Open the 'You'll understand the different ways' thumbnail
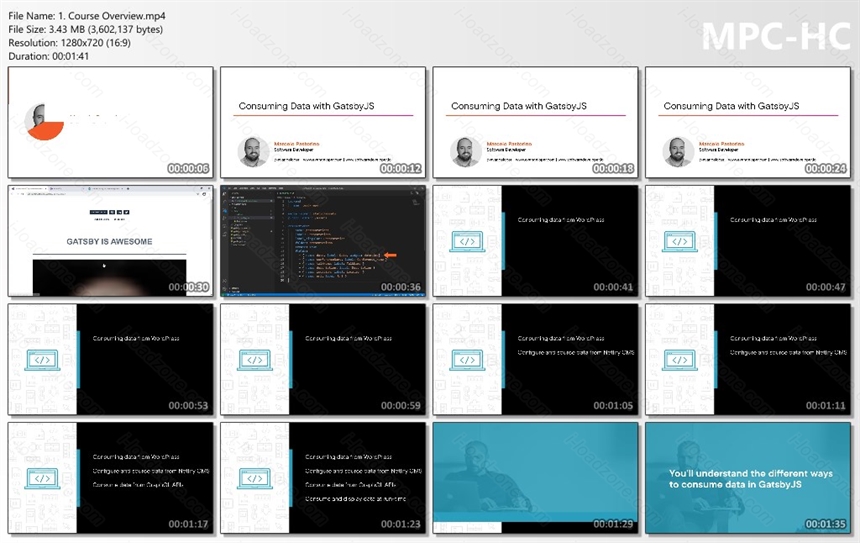The width and height of the screenshot is (860, 543). click(x=748, y=478)
